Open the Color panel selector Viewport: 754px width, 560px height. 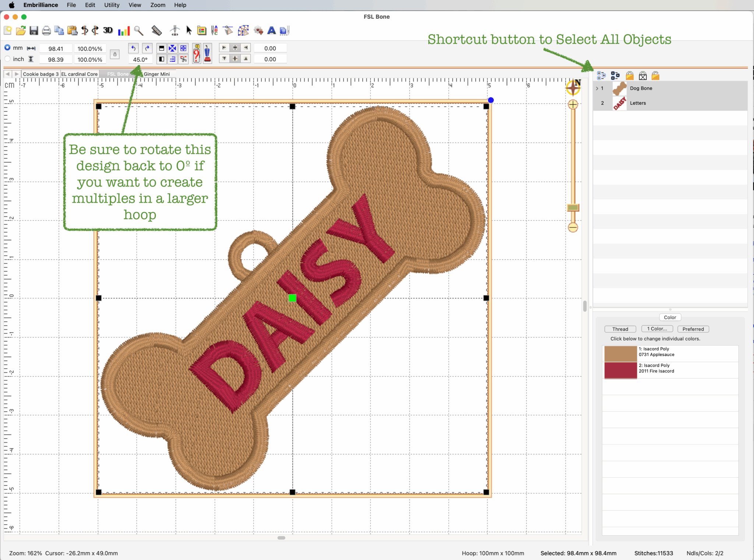[670, 317]
